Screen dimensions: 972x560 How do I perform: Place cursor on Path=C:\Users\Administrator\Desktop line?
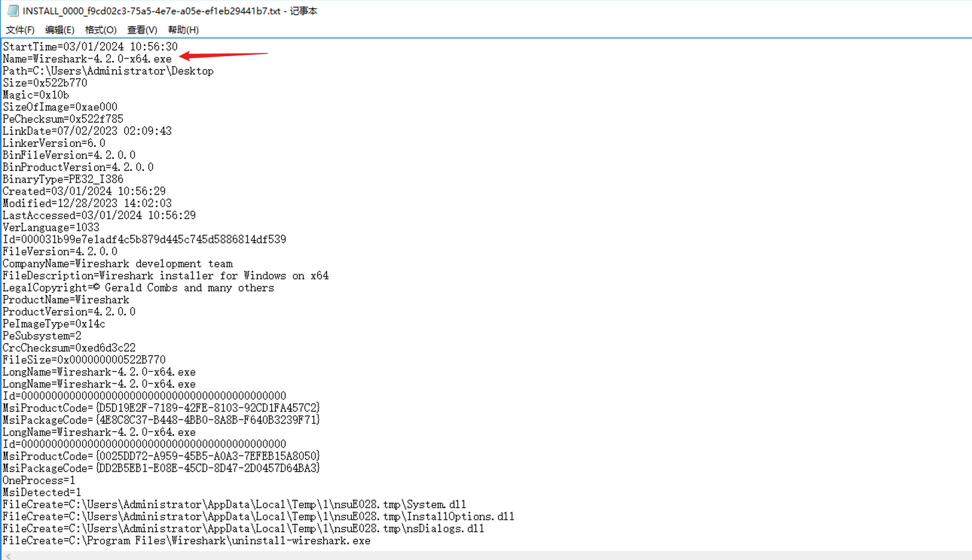click(108, 71)
